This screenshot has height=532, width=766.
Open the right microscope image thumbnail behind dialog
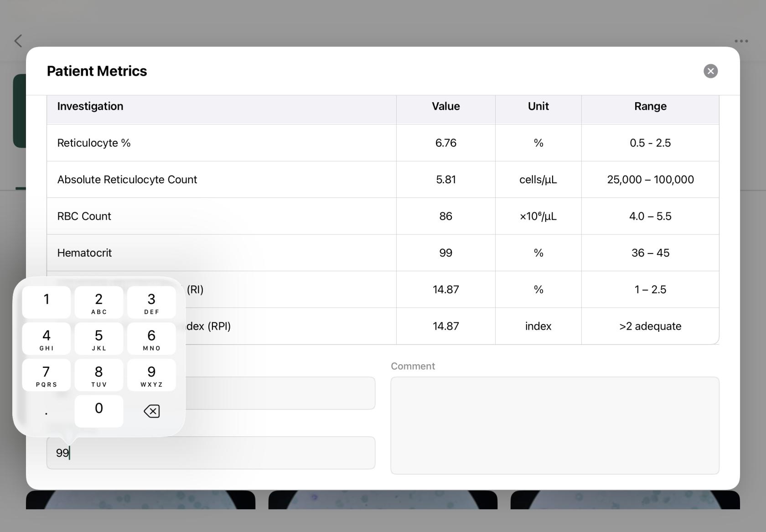pos(625,500)
